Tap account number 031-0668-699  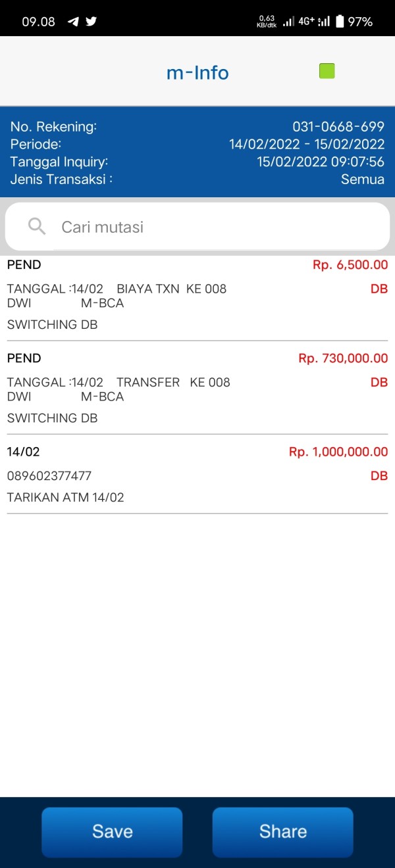tap(338, 127)
